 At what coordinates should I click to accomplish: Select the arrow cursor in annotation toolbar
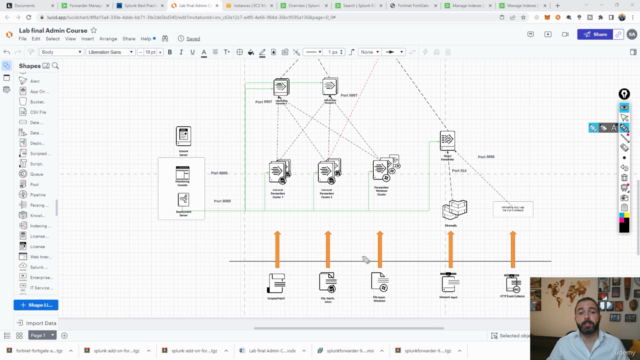[x=624, y=118]
